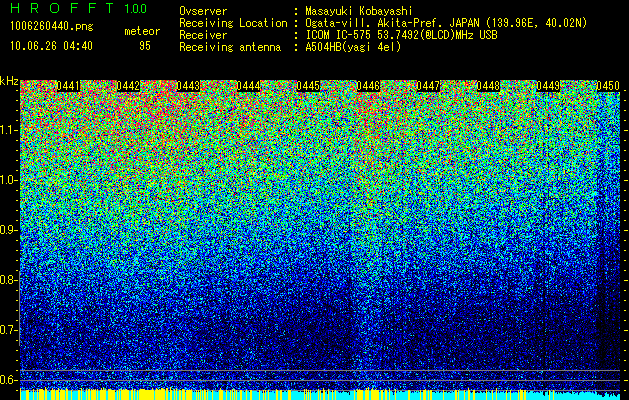Click the meteor count value 95

click(x=145, y=46)
